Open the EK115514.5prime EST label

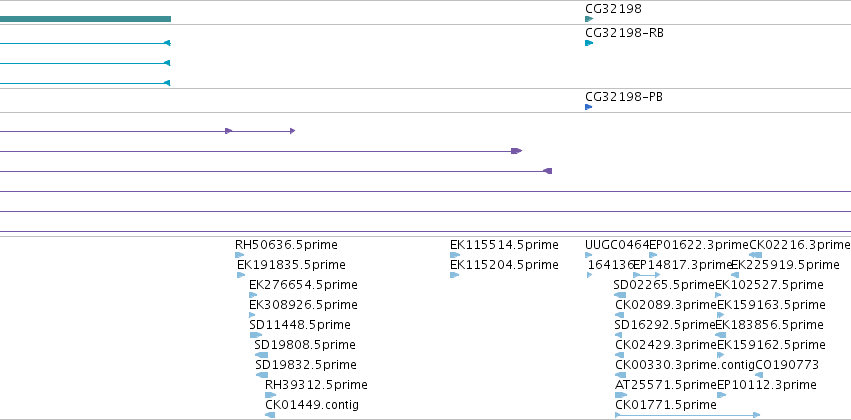(504, 245)
